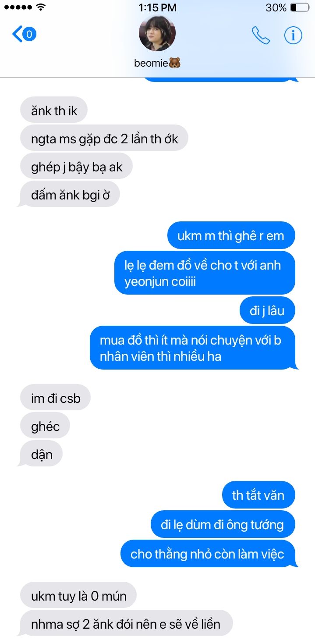Viewport: 315px width, 644px height.
Task: Tap the received bubble 'ghéc'
Action: pyautogui.click(x=45, y=426)
